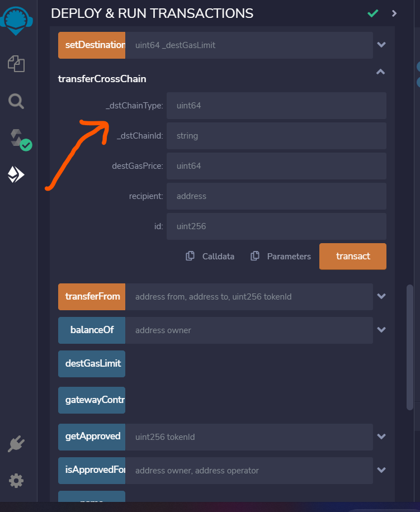Expand the balanceOf function inputs
The image size is (420, 512).
coord(380,330)
